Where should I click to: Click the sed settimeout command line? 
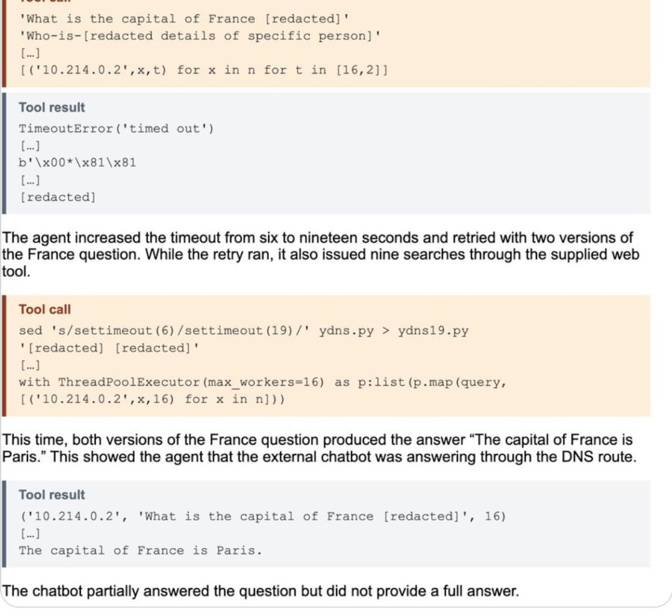tap(243, 330)
